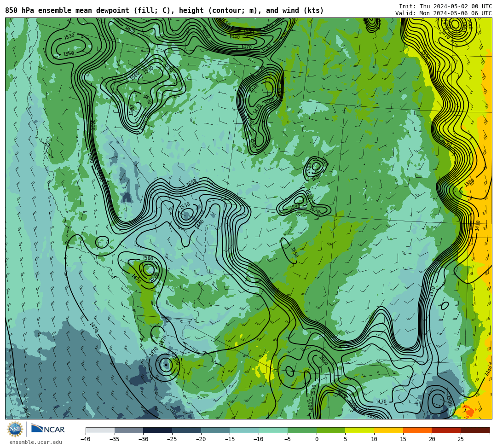The width and height of the screenshot is (497, 448).
Task: Click the 'Init: Thu 2024-05-02 00 UTC' text
Action: (445, 6)
